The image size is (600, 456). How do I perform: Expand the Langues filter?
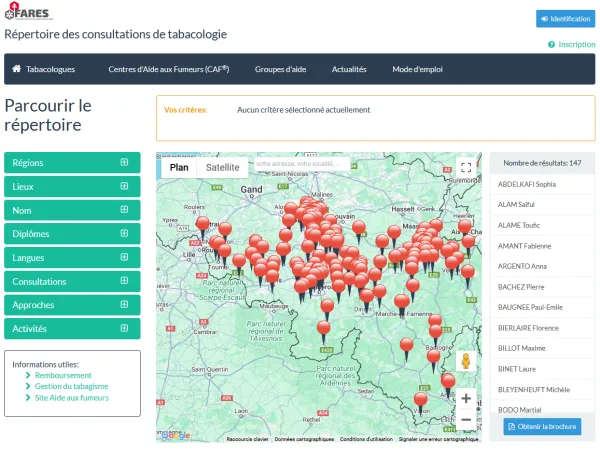click(x=72, y=257)
